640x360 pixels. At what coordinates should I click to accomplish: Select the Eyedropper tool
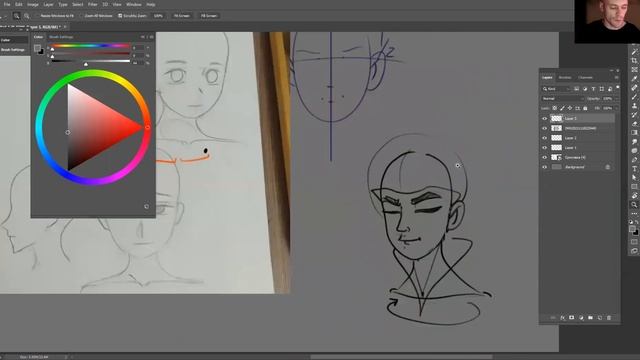634,79
